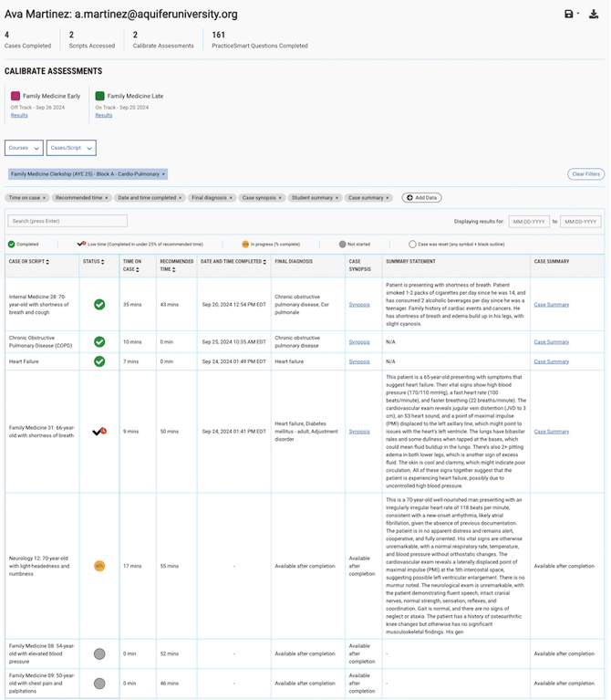Click the download icon at top right
Viewport: 611px width, 700px height.
click(x=593, y=14)
